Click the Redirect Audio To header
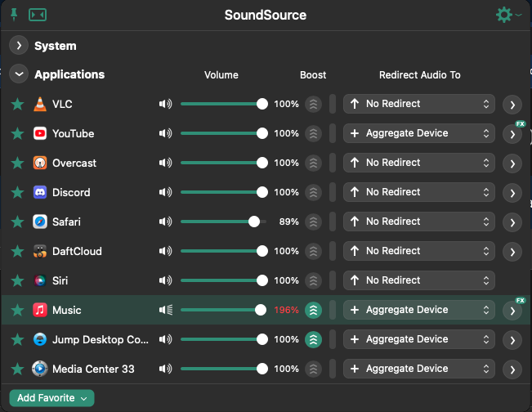This screenshot has width=532, height=412. coord(420,74)
